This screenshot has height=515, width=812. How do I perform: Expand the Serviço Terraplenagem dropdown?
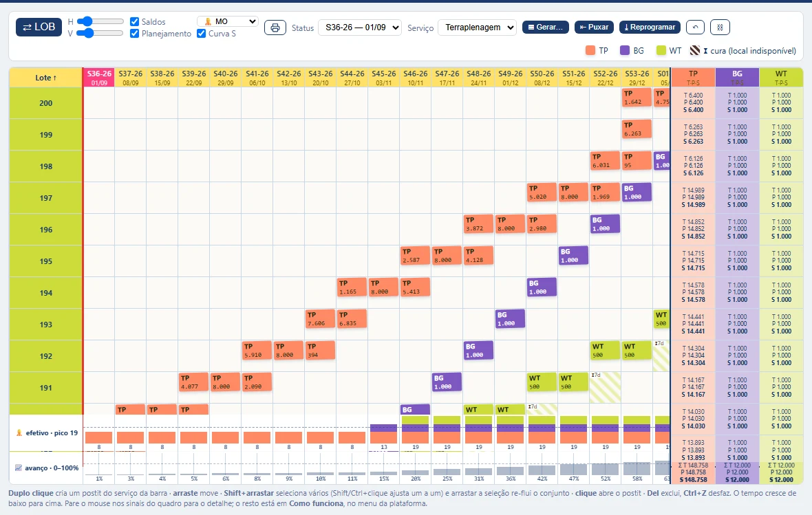[x=478, y=28]
